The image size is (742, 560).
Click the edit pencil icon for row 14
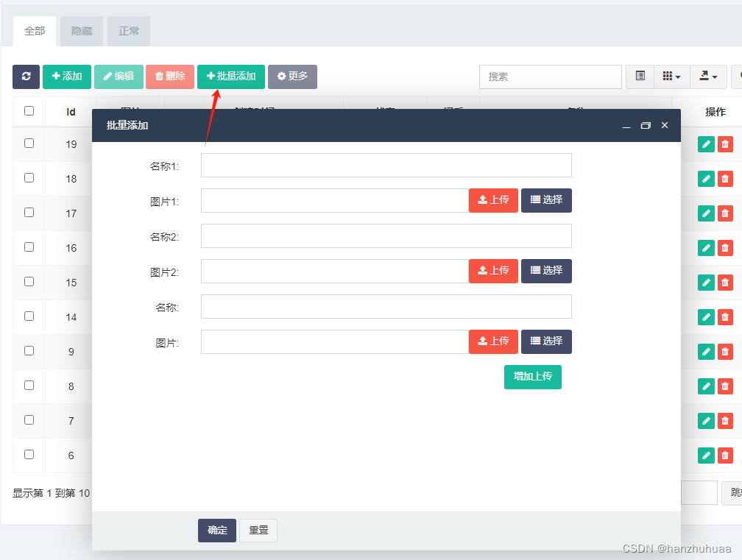tap(706, 317)
